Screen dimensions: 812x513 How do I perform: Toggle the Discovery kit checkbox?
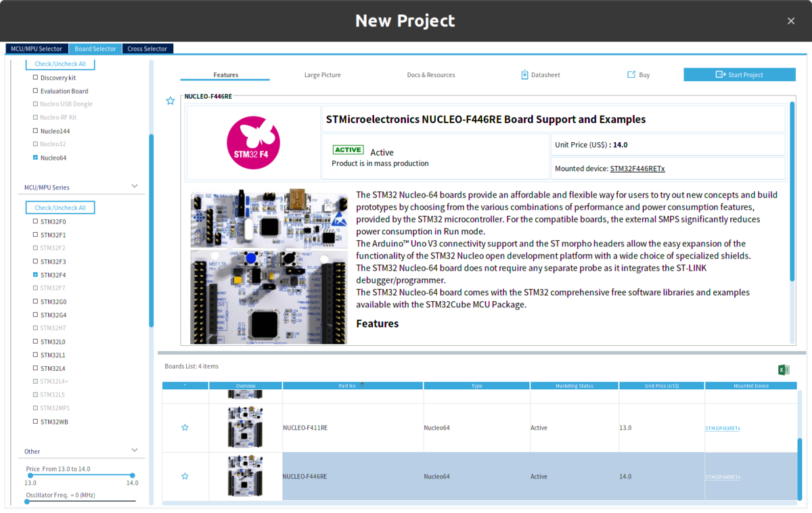[x=36, y=78]
